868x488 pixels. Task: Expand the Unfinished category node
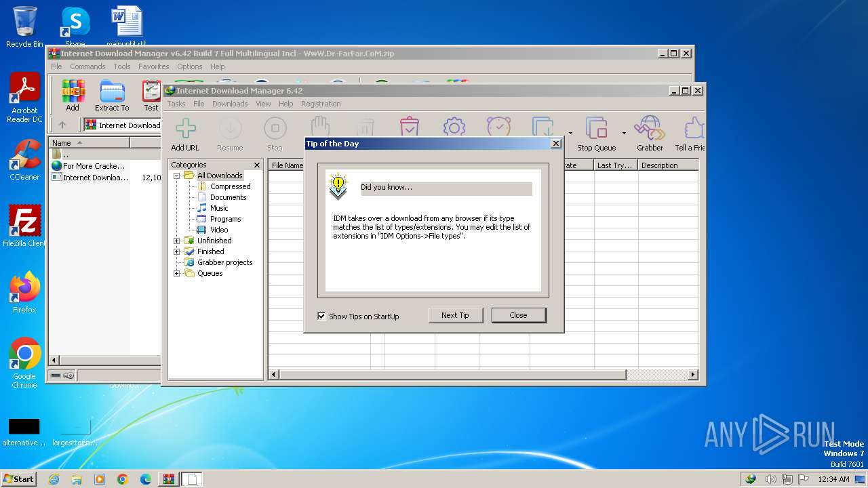(x=177, y=241)
